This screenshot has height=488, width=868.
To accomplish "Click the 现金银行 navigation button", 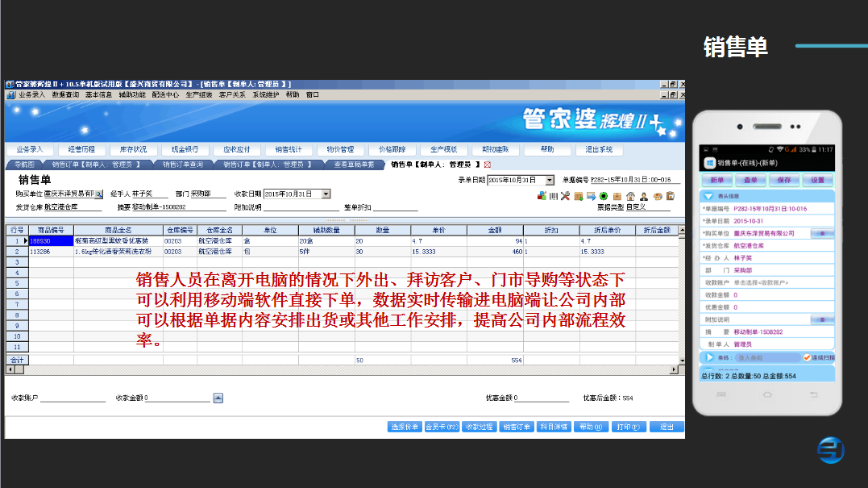I will click(x=185, y=149).
